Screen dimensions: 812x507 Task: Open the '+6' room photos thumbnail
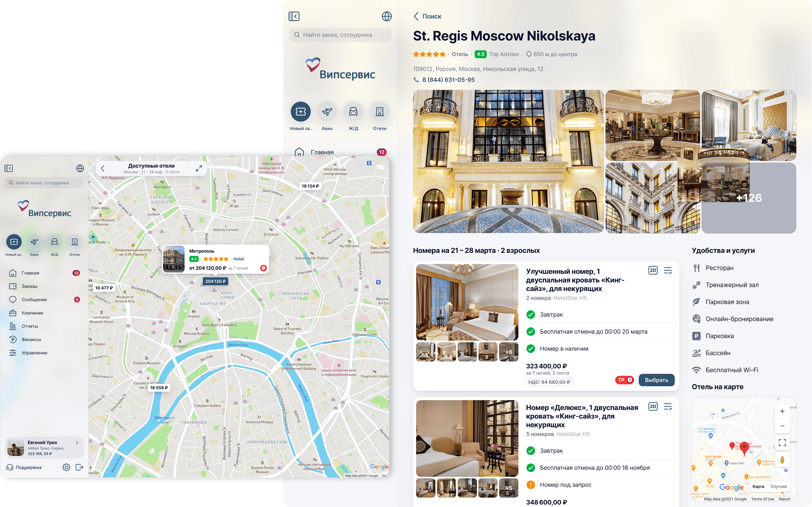tap(508, 352)
